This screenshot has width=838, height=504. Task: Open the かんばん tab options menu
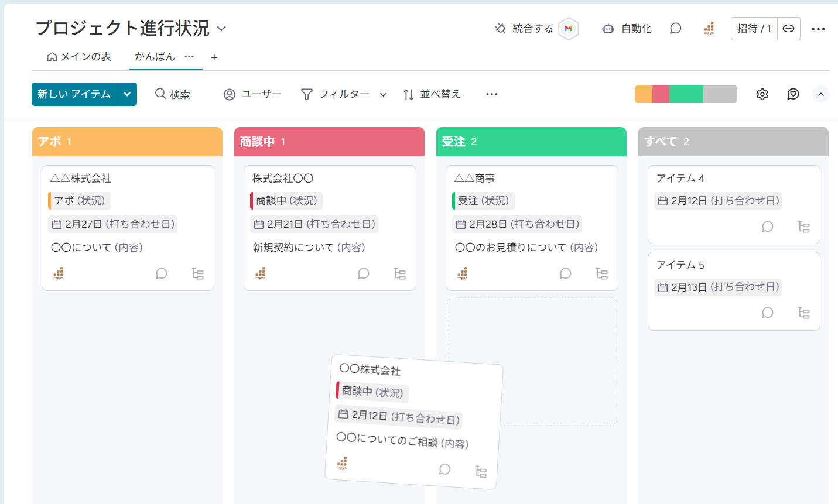[189, 57]
